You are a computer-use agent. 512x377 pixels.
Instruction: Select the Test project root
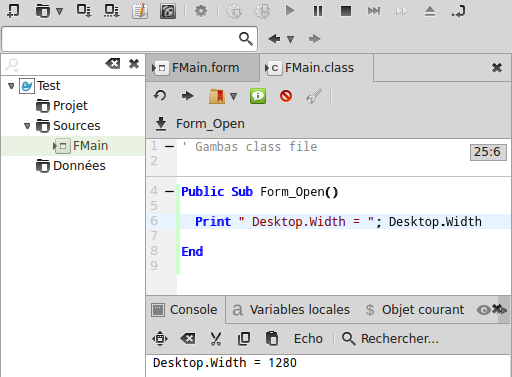[49, 86]
